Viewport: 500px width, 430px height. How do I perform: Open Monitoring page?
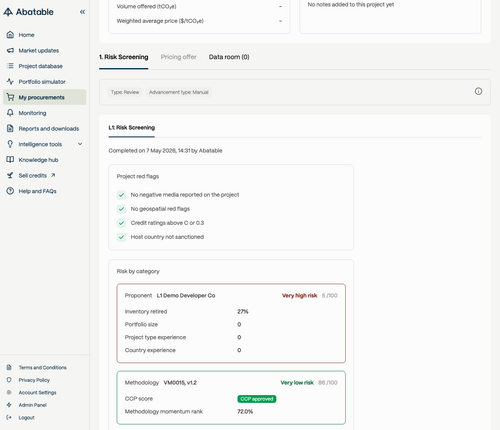coord(45,113)
